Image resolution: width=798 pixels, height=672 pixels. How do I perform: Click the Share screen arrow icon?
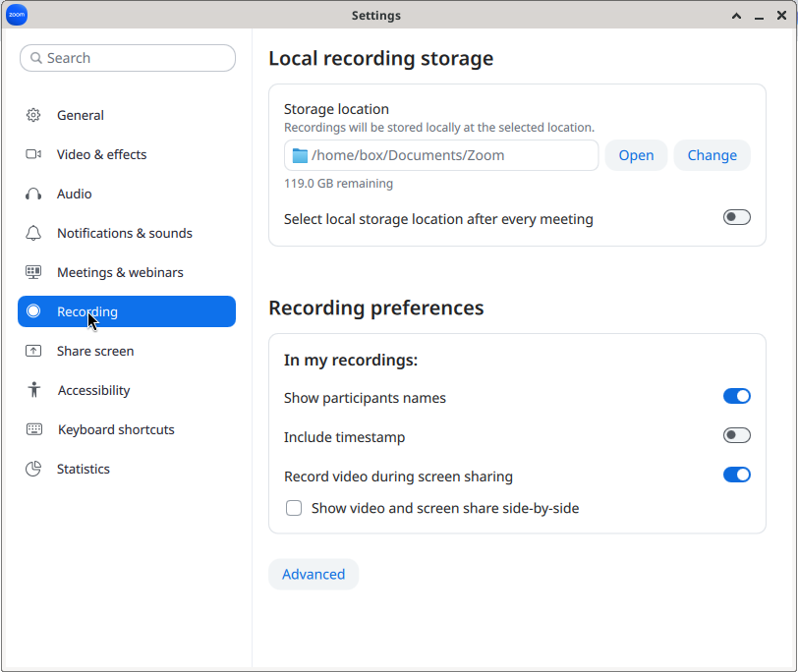(x=33, y=351)
